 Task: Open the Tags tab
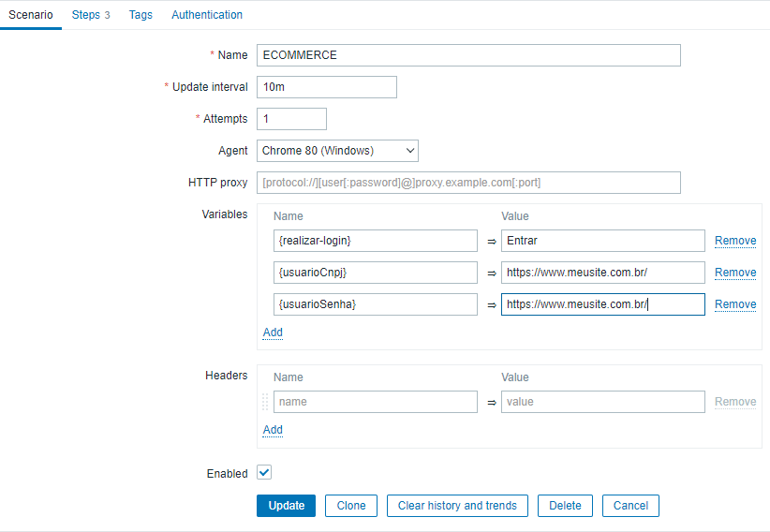[x=141, y=15]
